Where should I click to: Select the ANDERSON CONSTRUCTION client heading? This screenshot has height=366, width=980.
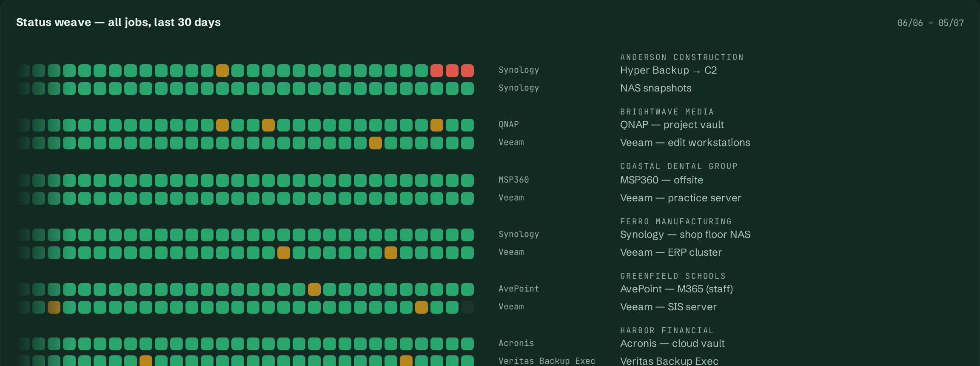pos(682,57)
